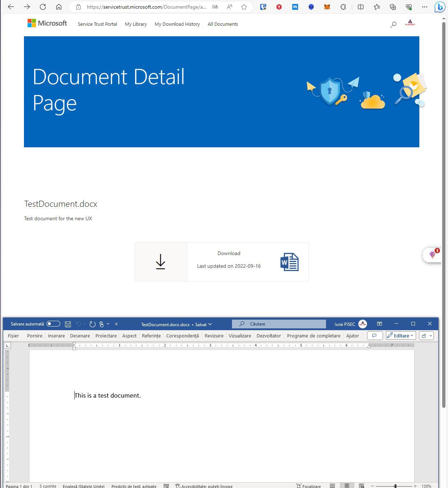Open the account profile avatar on portal

(x=410, y=23)
